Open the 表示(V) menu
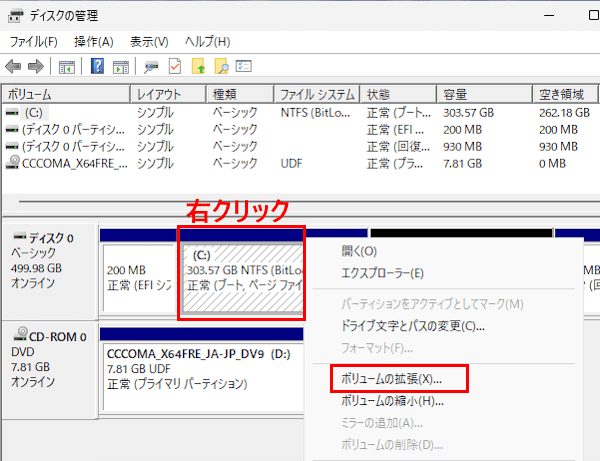Screen dimensions: 600x461 tap(149, 41)
